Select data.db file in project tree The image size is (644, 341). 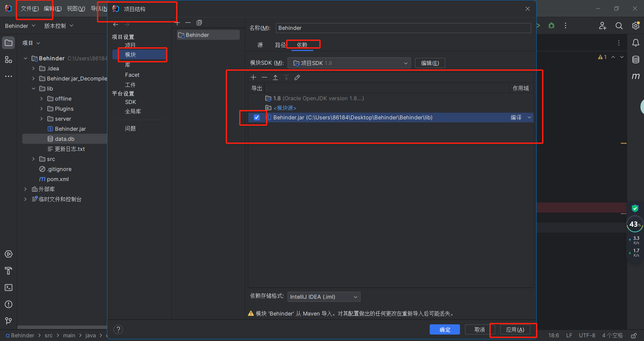coord(64,139)
